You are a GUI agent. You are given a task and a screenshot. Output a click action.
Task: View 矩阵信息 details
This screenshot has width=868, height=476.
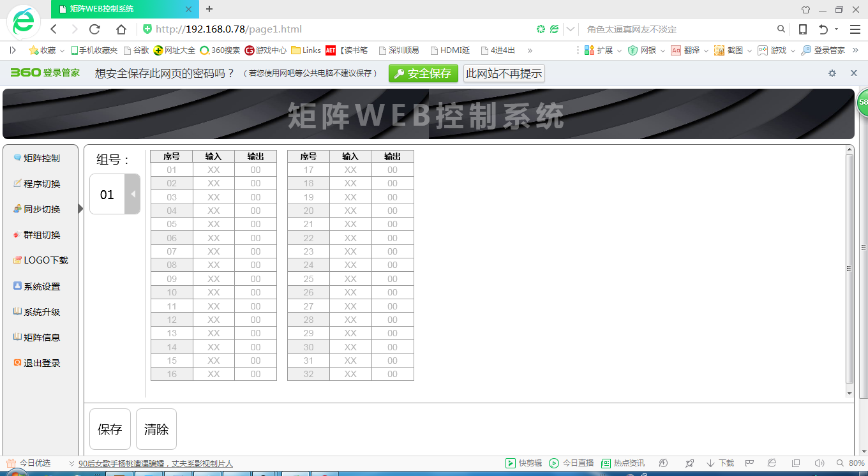click(40, 337)
